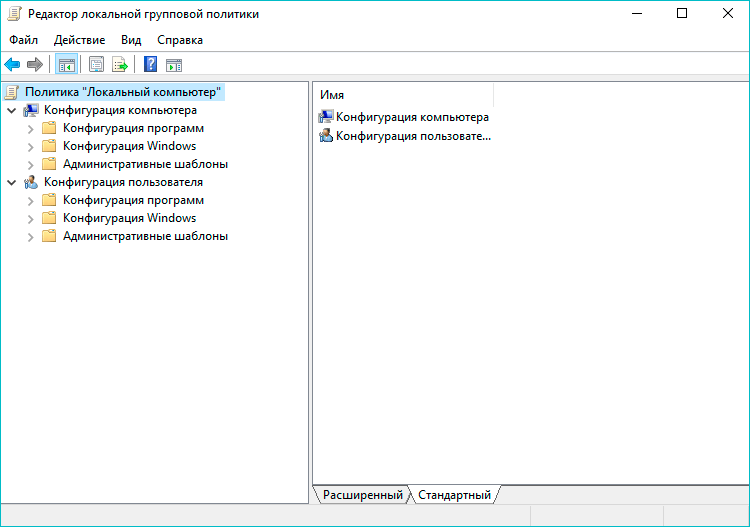
Task: Click the gray Forward arrow toolbar icon
Action: 35,65
